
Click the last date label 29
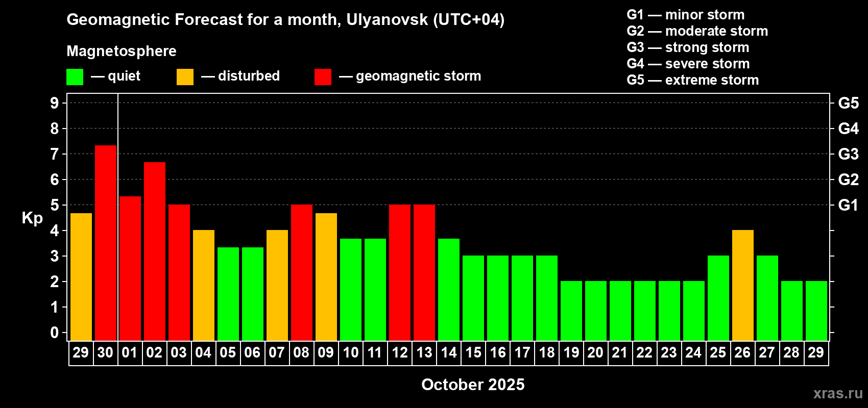click(x=816, y=352)
